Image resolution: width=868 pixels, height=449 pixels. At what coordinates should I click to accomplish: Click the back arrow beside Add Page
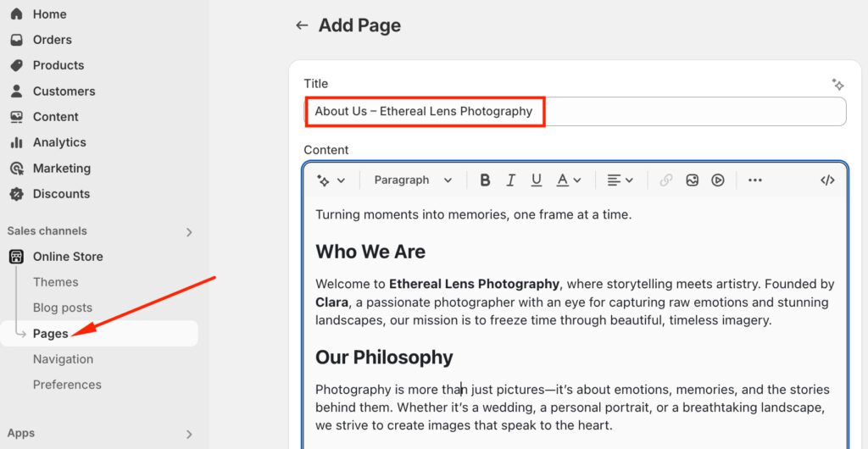[301, 25]
